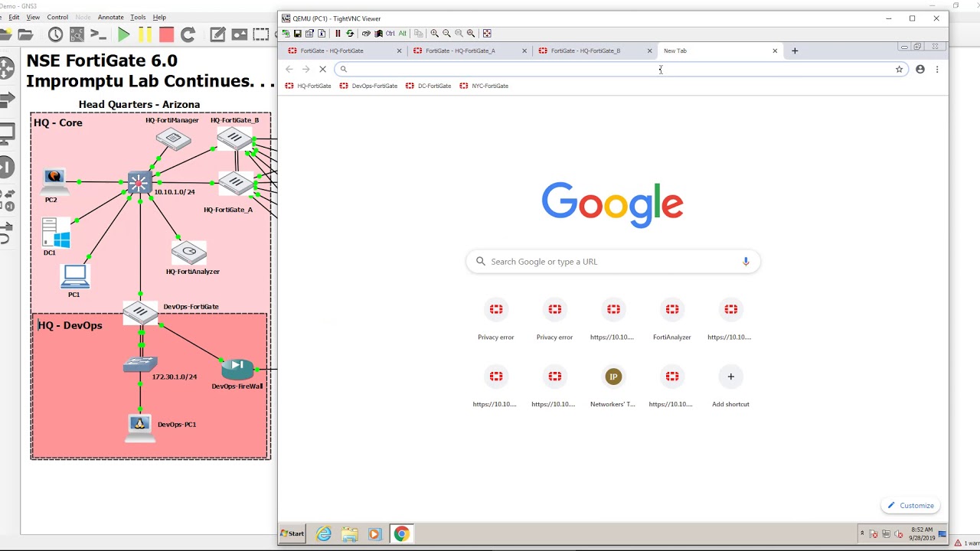Open the DevOps-FortiGate bookmark

tap(369, 86)
